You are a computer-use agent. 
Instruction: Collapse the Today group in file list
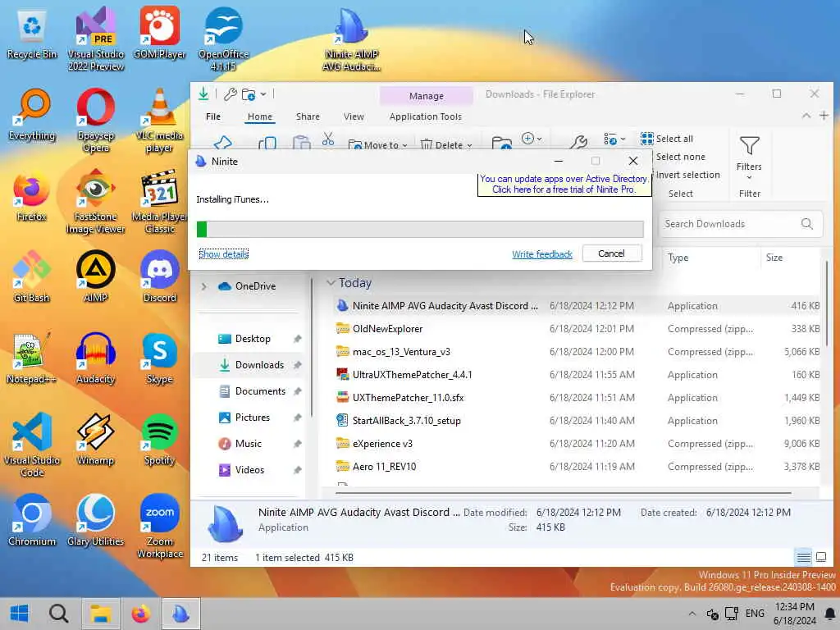[331, 283]
